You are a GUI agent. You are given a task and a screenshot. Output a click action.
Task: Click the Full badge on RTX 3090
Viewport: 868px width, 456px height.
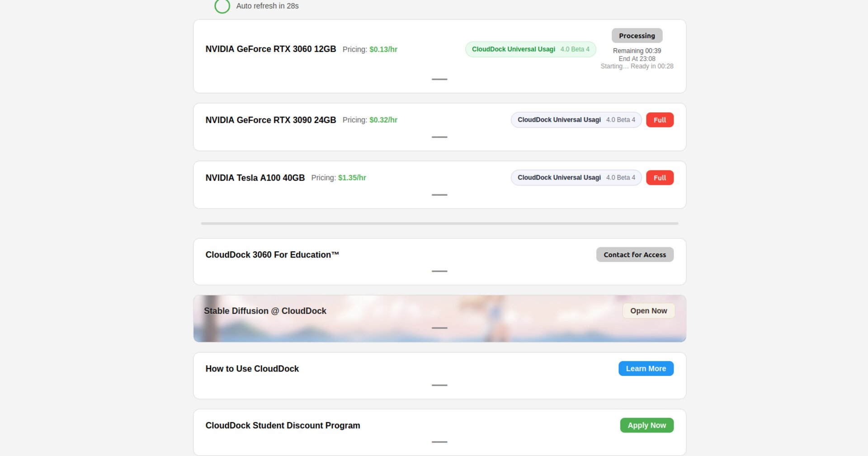click(660, 120)
